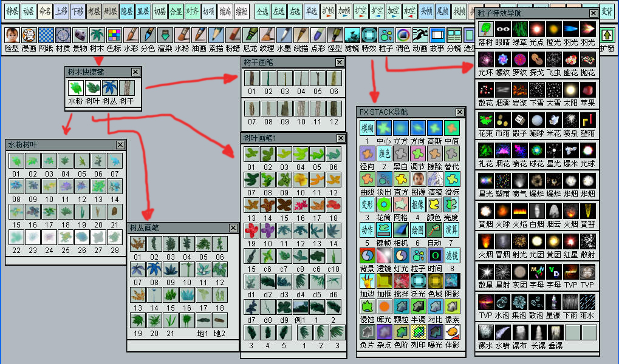Toggle the 隐层 hide layer button
619x364 pixels.
[x=127, y=12]
